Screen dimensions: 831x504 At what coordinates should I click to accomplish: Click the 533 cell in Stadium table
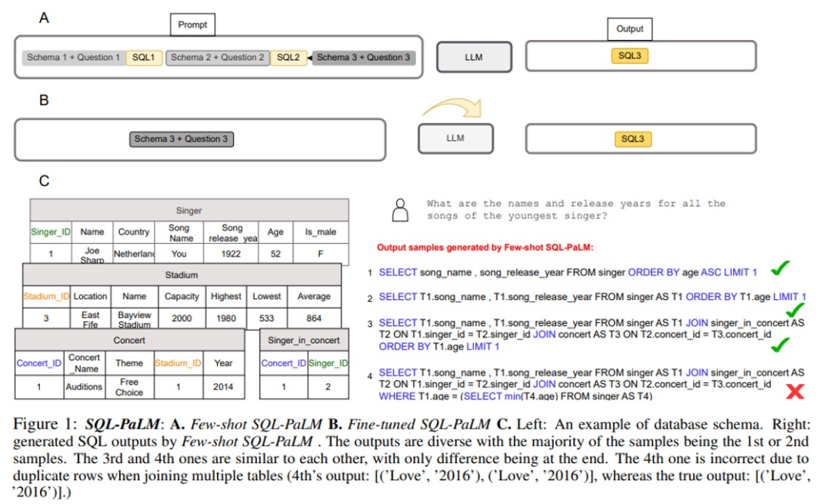click(266, 319)
